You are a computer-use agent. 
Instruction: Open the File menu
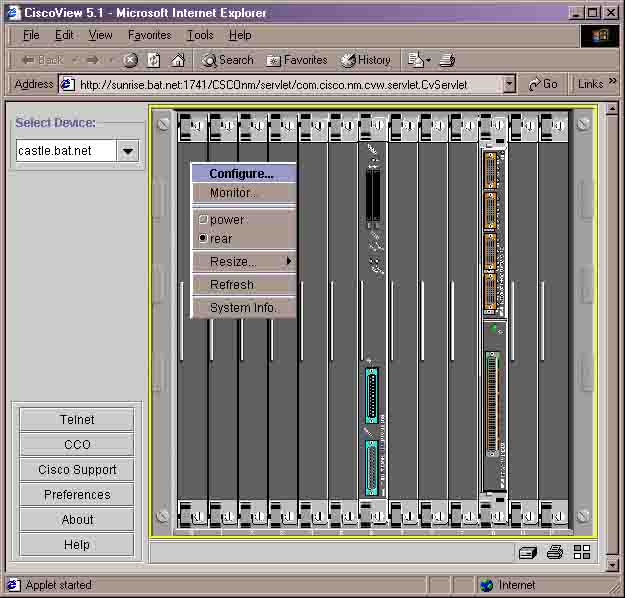point(31,35)
